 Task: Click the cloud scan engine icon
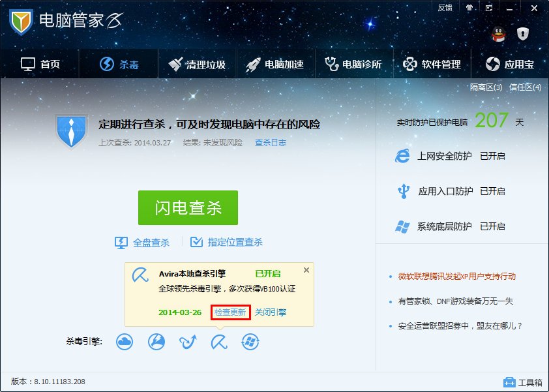click(x=125, y=341)
